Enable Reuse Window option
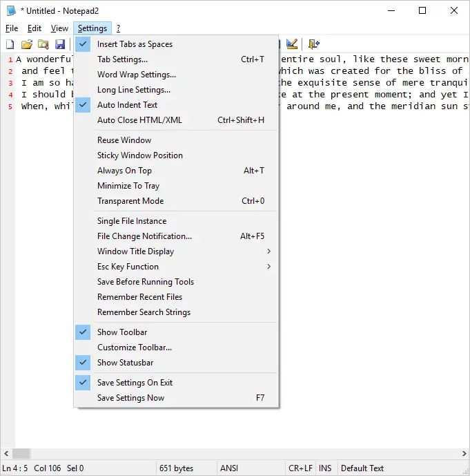Screen dimensions: 470x476 coord(176,140)
